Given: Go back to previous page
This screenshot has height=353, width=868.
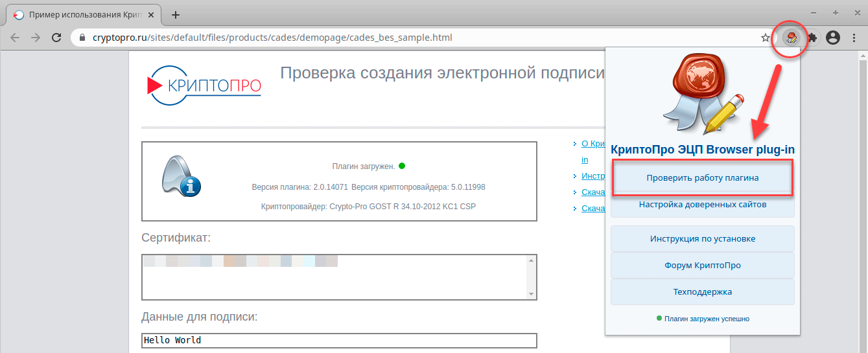Looking at the screenshot, I should 16,38.
